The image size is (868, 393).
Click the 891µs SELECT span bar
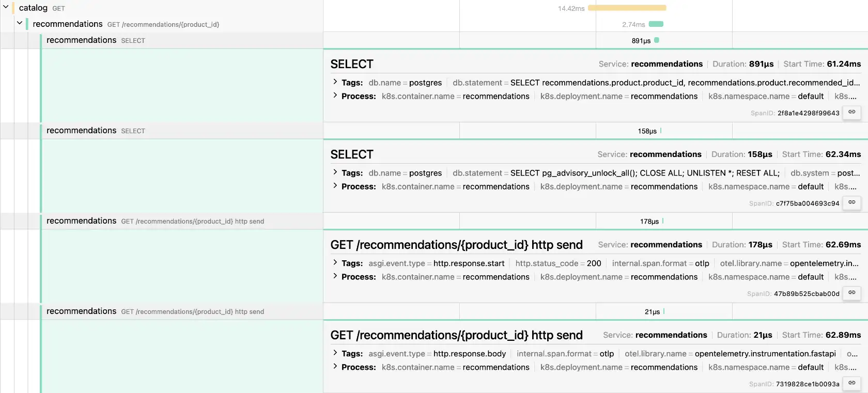pos(657,40)
